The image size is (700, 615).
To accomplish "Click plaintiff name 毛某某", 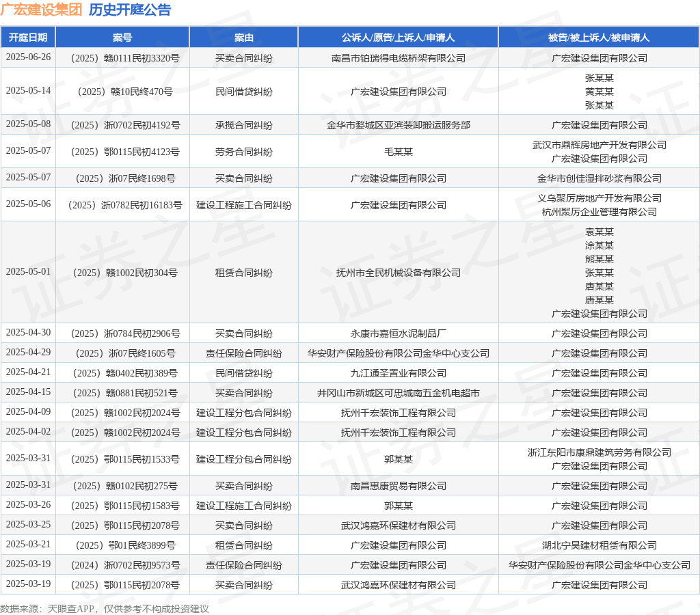I will click(x=399, y=152).
